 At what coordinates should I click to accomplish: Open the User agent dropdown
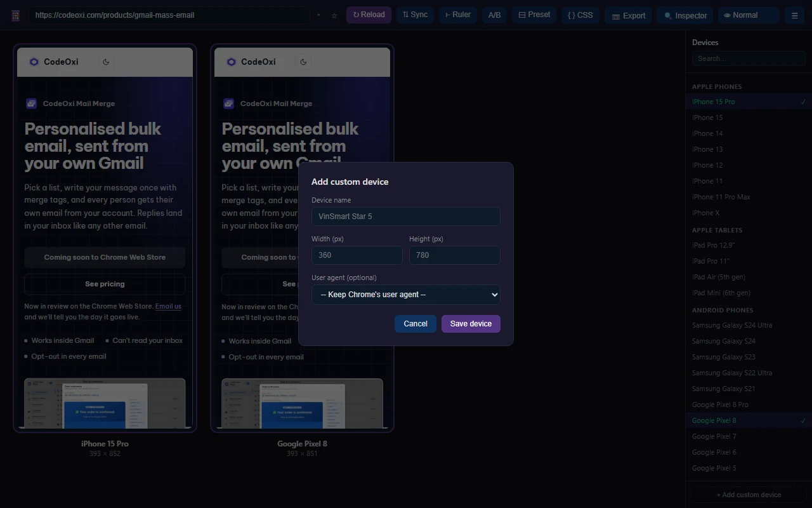pyautogui.click(x=406, y=295)
